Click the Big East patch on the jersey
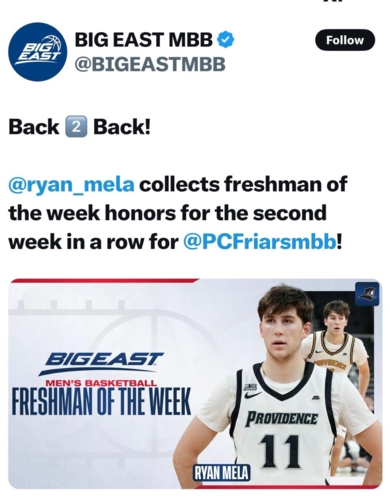390x503 pixels. pos(250,387)
